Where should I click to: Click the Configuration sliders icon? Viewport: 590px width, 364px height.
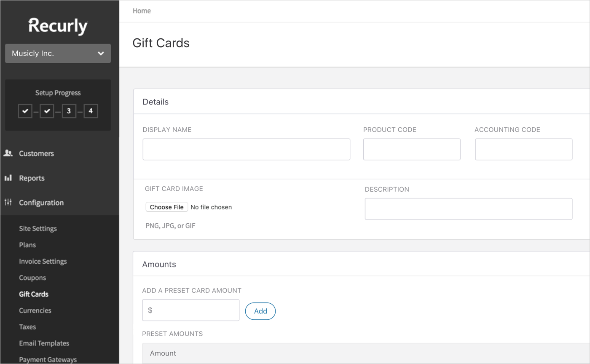8,203
